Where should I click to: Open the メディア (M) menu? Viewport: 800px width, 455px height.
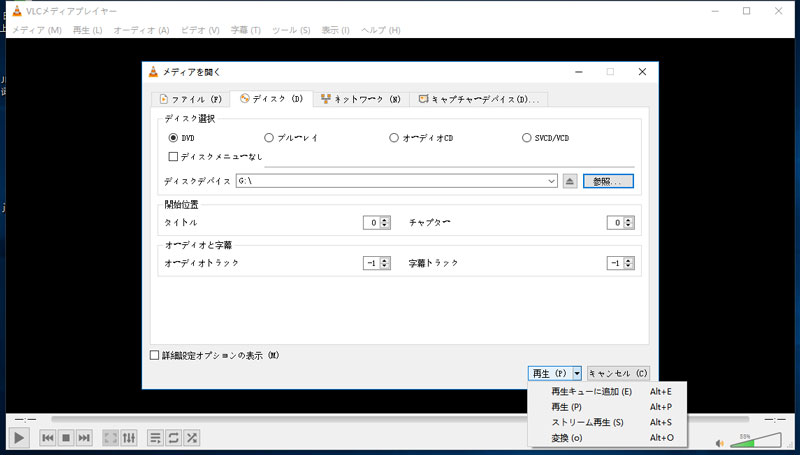pos(37,30)
